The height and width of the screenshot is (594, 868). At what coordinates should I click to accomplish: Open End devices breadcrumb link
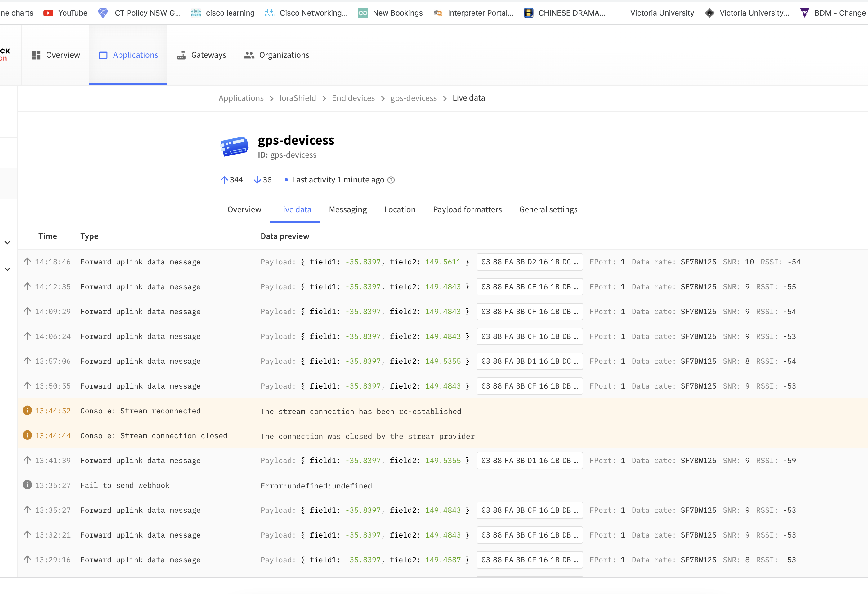(353, 98)
